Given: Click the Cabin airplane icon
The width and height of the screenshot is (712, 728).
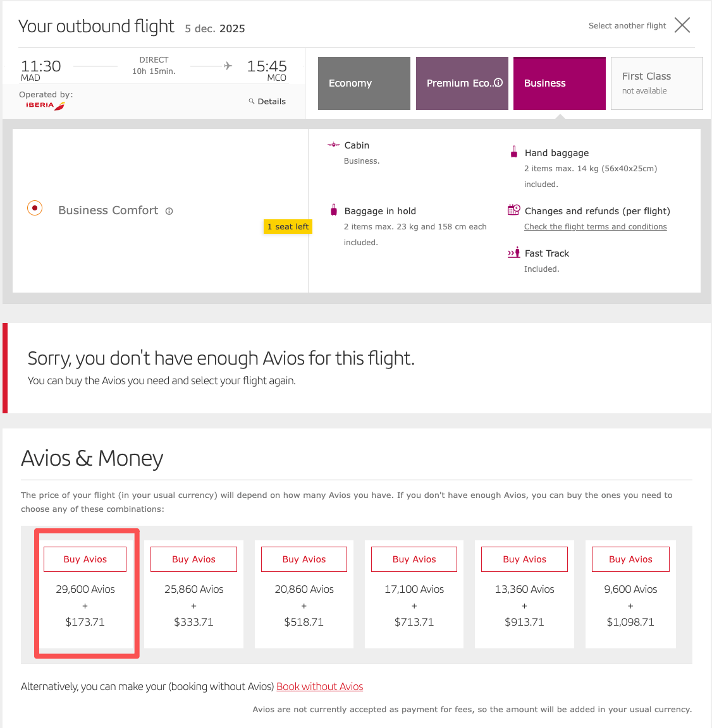Looking at the screenshot, I should (x=333, y=145).
